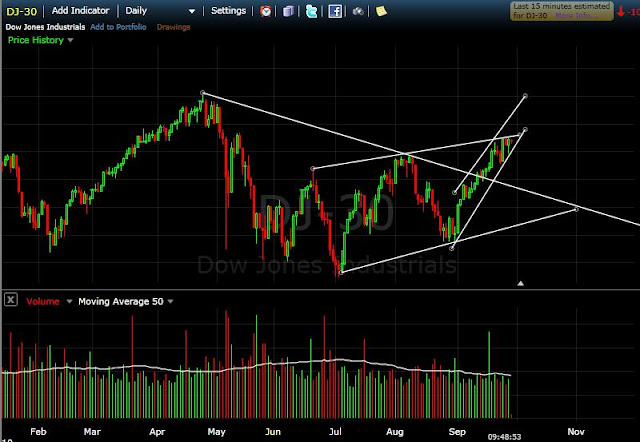640x442 pixels.
Task: Share chart via the Facebook icon
Action: tap(335, 11)
